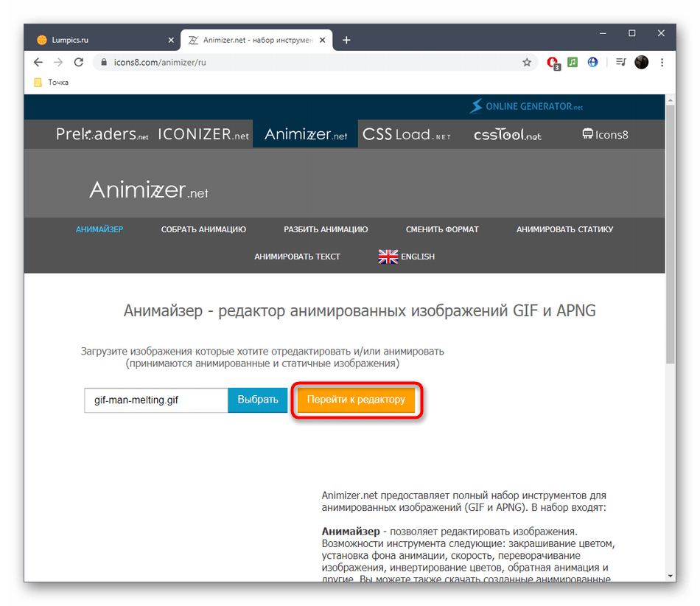Open the media control playlist icon
Image resolution: width=700 pixels, height=606 pixels.
620,62
